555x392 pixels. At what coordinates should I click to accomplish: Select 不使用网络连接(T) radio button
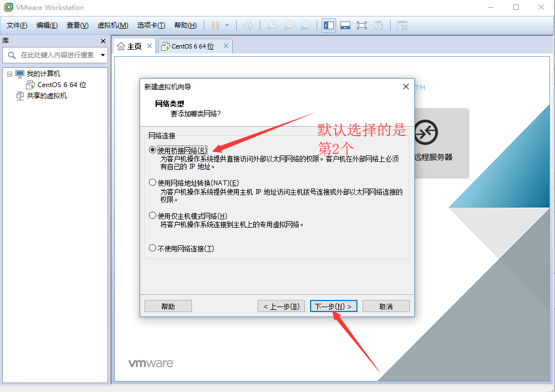pos(153,248)
